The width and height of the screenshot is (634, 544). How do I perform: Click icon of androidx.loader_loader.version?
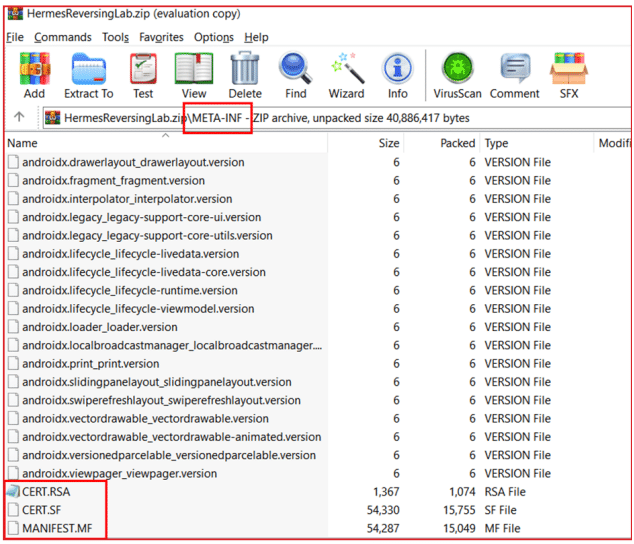(x=13, y=326)
